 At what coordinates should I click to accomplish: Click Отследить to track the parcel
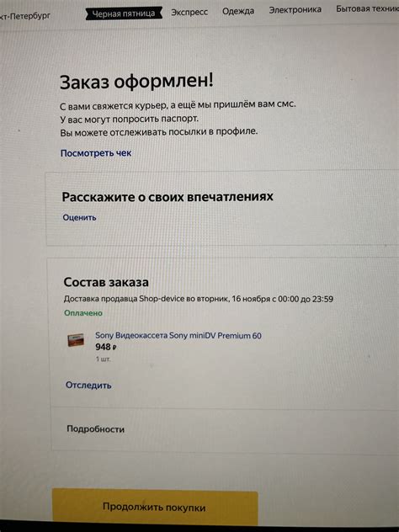pos(88,386)
